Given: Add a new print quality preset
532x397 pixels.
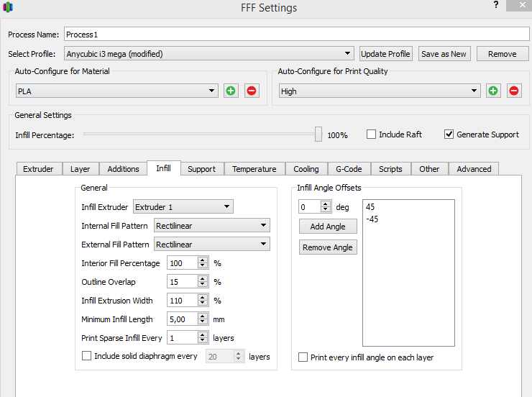Looking at the screenshot, I should coord(493,91).
